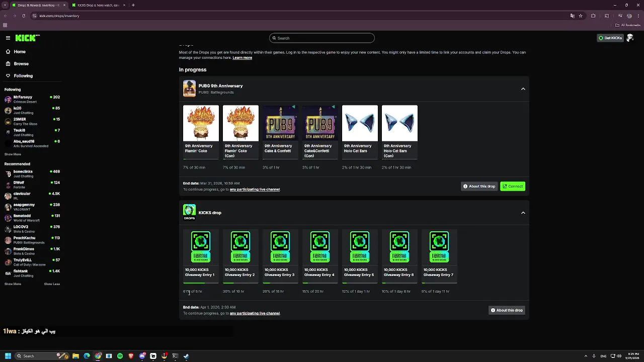Select Giveaway Entry 5 reward icon
644x362 pixels.
(x=360, y=247)
